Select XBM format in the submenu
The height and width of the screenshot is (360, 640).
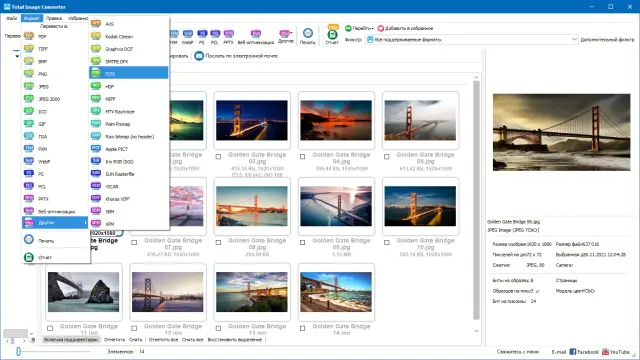click(x=129, y=211)
